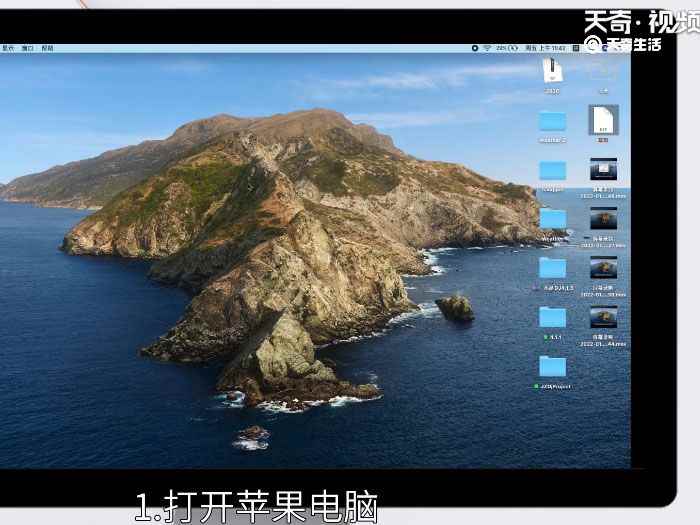This screenshot has height=525, width=700.
Task: Select the topmost screen recording .mov thumbnail
Action: point(603,169)
